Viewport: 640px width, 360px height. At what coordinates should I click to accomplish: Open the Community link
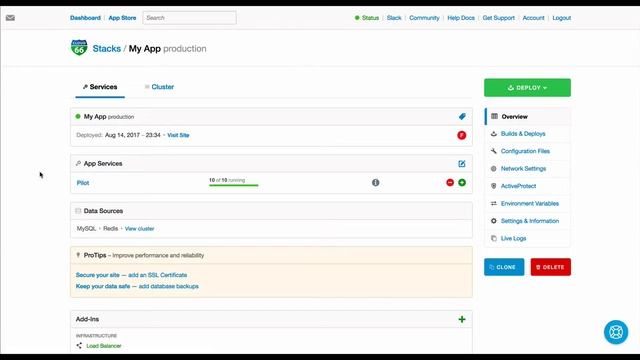tap(424, 18)
